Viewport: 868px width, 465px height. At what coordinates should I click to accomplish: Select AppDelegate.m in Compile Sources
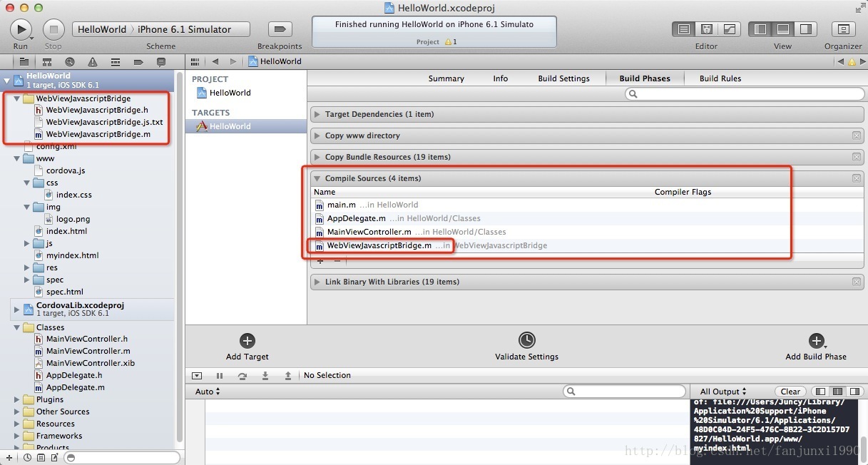tap(588, 218)
